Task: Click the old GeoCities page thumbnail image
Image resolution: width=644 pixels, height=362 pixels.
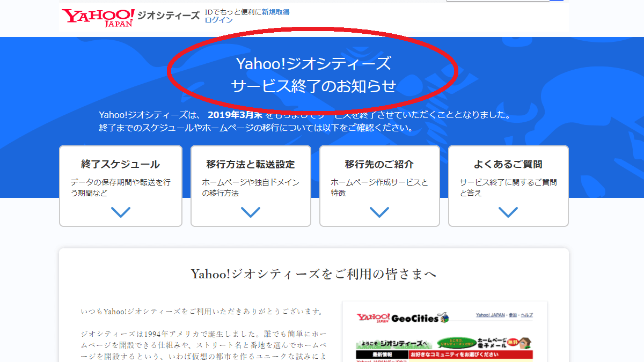Action: [x=445, y=331]
